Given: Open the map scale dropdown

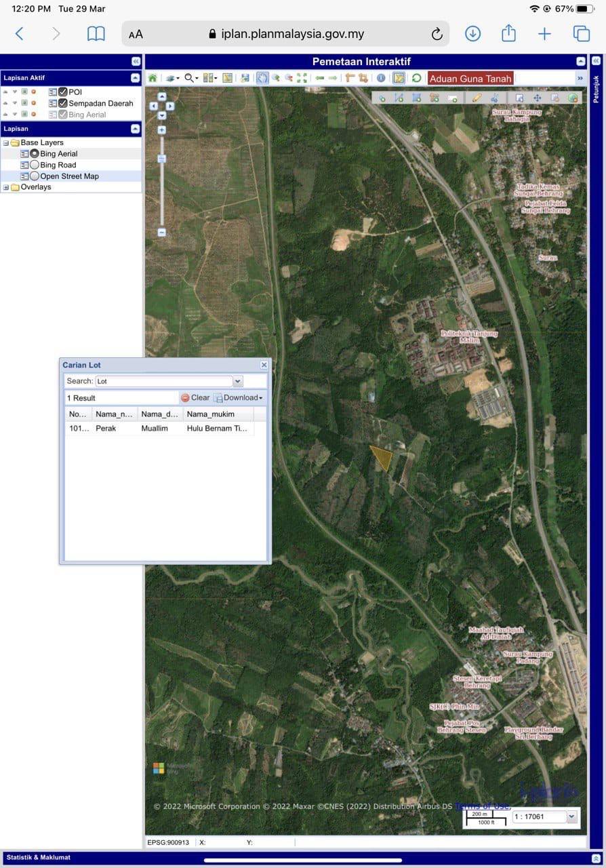Looking at the screenshot, I should point(571,817).
